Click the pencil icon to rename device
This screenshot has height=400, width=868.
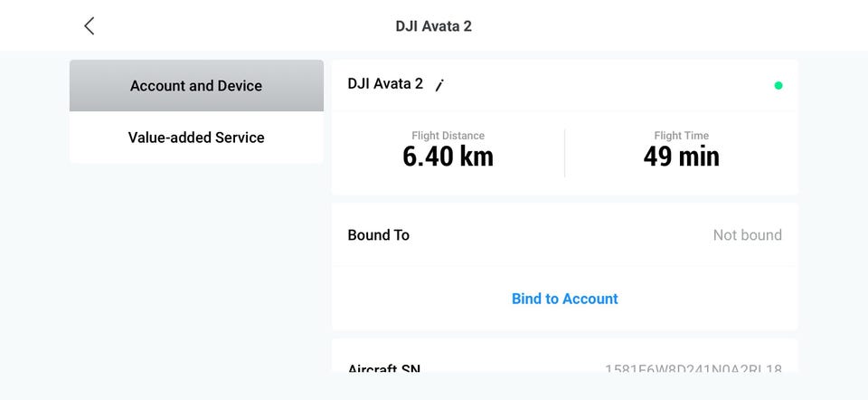(x=439, y=85)
